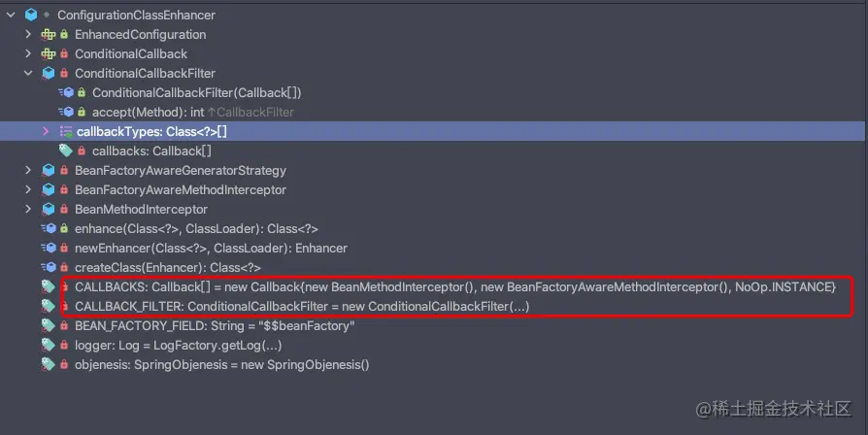Select the EnhancedConfiguration entry

point(140,34)
